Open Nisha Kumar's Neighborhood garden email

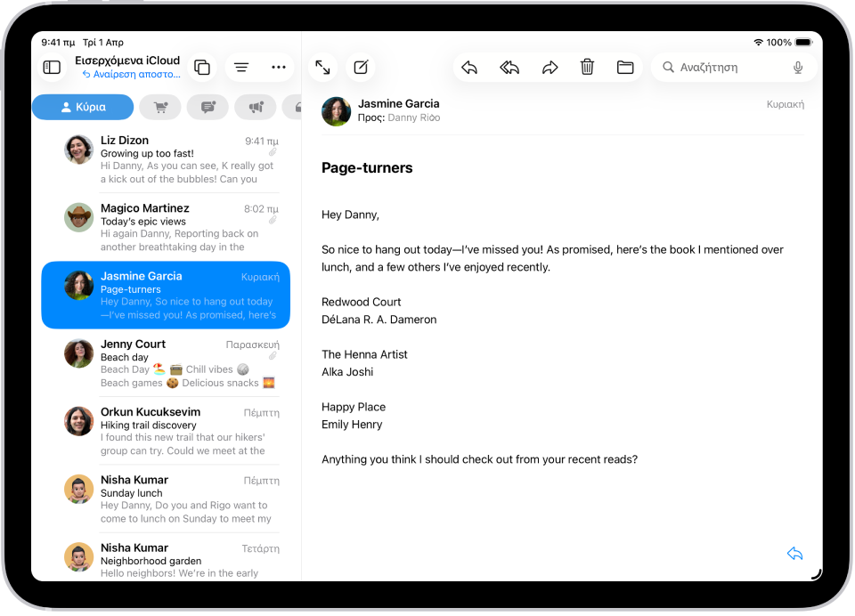(166, 559)
